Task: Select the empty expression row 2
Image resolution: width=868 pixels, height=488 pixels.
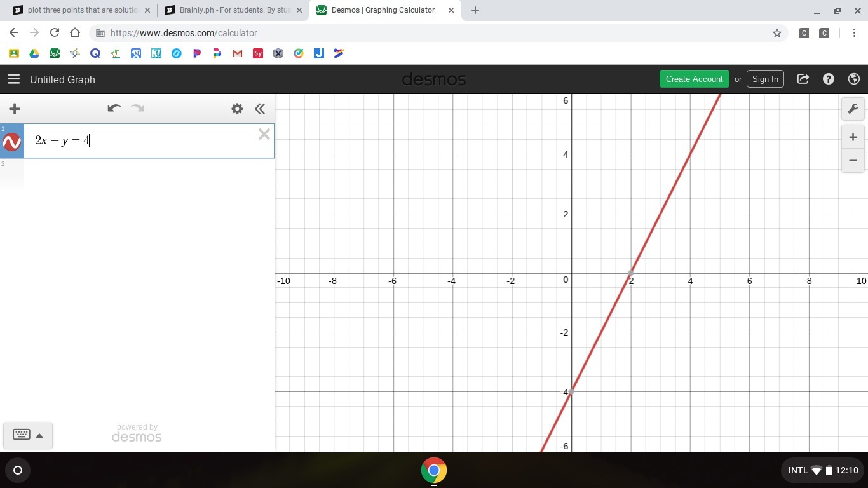Action: pos(137,175)
